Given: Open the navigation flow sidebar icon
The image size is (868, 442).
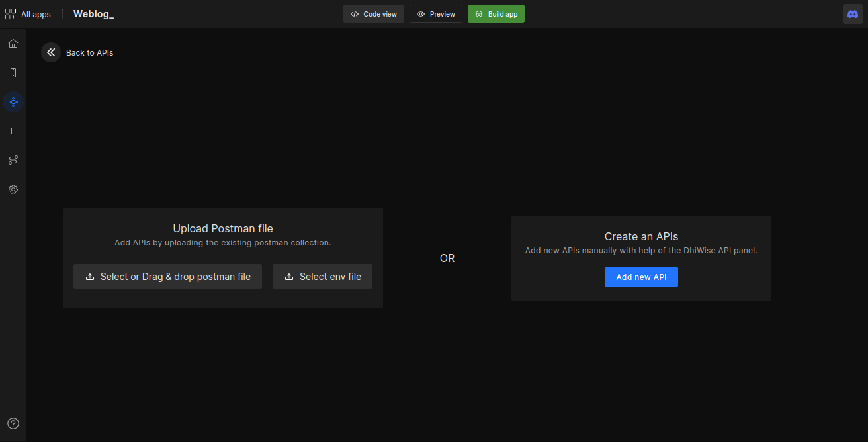Looking at the screenshot, I should (x=13, y=160).
